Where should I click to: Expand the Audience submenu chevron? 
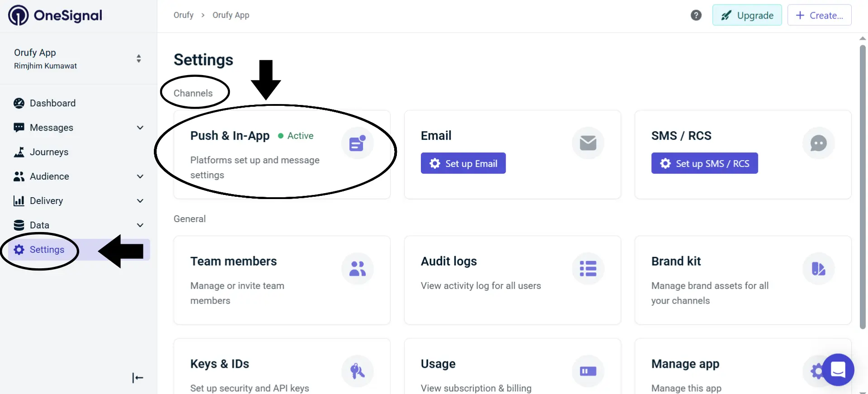click(140, 176)
